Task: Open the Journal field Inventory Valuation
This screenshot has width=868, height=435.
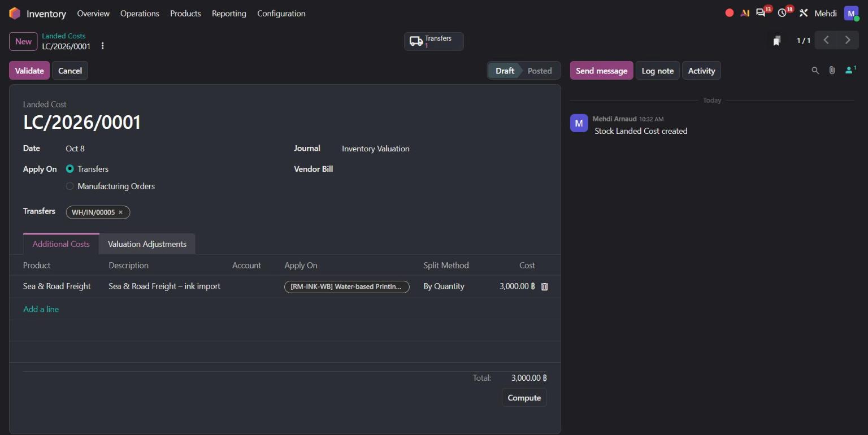Action: 375,149
